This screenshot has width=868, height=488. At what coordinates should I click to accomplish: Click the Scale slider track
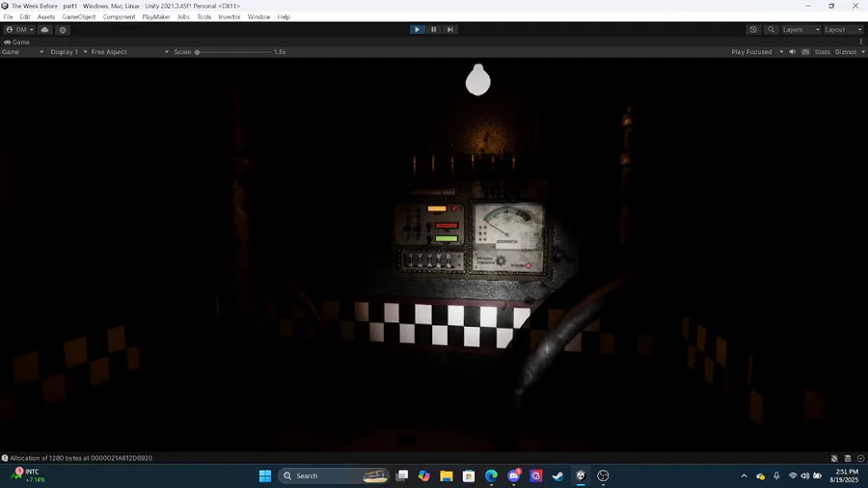tap(233, 52)
